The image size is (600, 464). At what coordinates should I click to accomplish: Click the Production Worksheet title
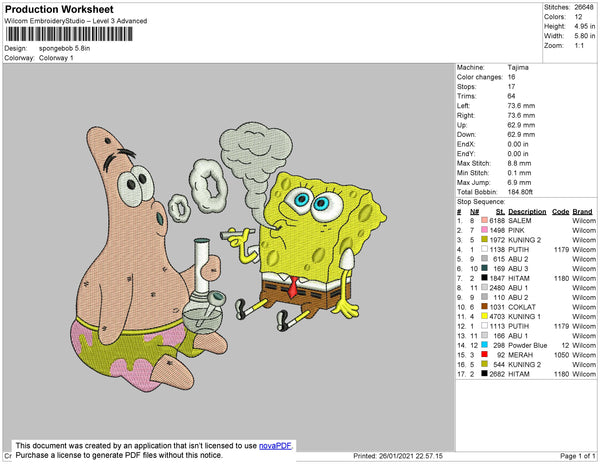59,10
